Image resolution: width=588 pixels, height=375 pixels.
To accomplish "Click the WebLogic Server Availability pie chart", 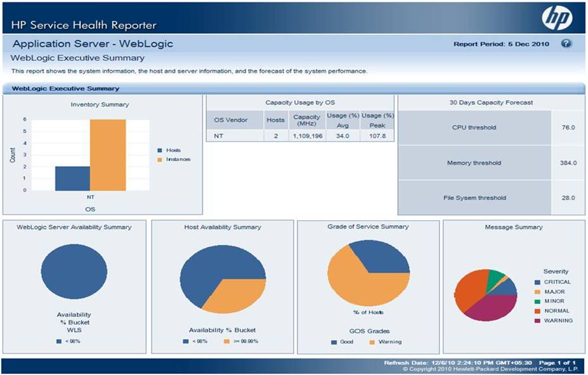I will (74, 272).
